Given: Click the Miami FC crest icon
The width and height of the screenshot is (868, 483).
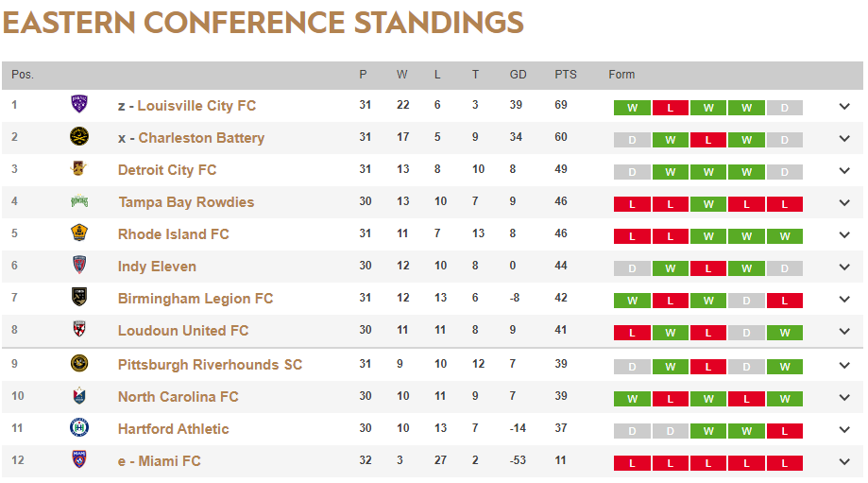Looking at the screenshot, I should pos(79,460).
